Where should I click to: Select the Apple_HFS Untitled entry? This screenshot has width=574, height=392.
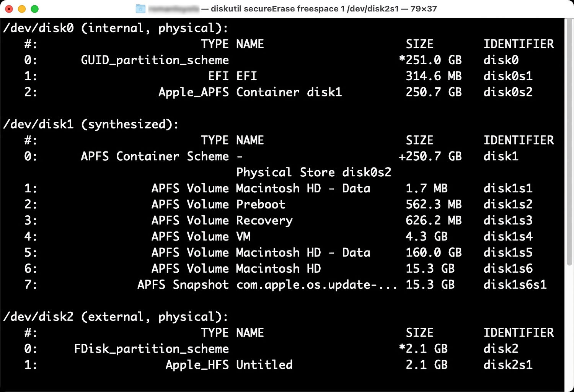tap(229, 364)
